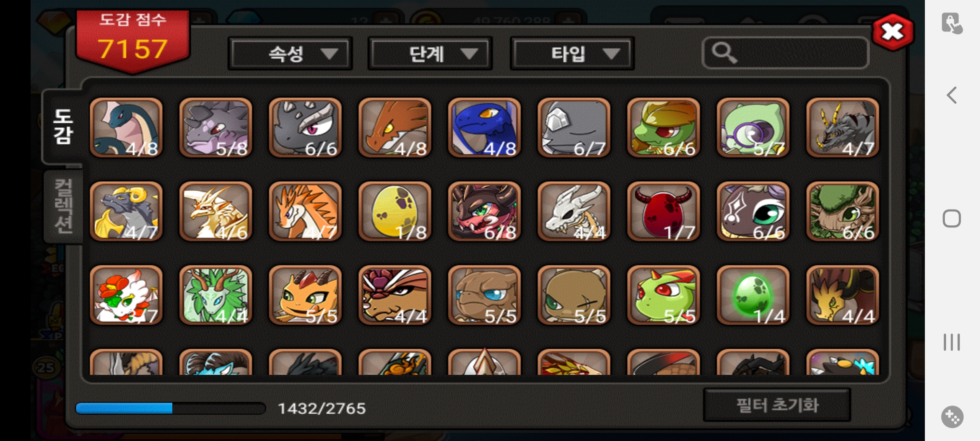980x441 pixels.
Task: Open the gray rock-headed dragon 6/7
Action: [574, 127]
